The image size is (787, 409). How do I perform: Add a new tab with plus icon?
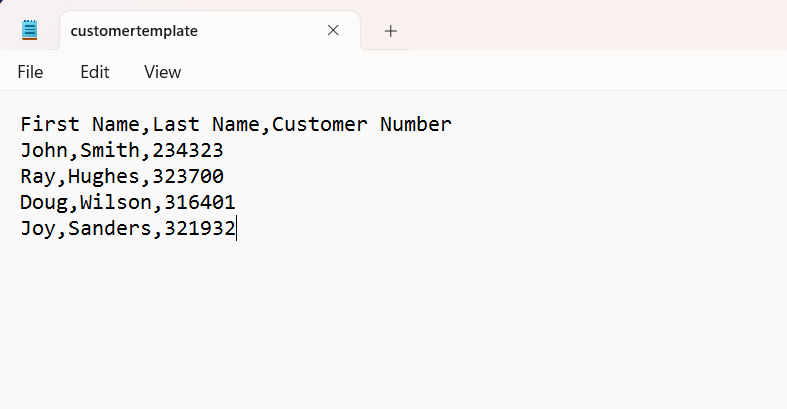390,31
